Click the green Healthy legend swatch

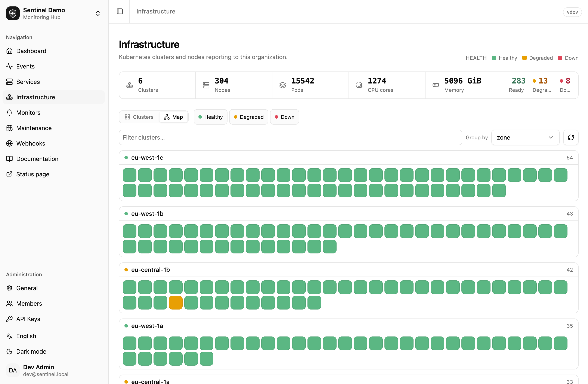click(494, 58)
